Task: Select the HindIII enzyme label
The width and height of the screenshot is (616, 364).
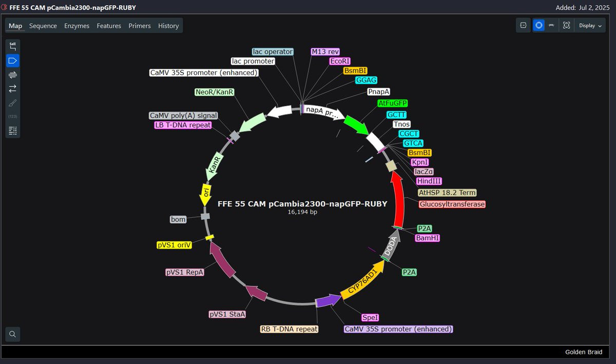Action: 429,181
